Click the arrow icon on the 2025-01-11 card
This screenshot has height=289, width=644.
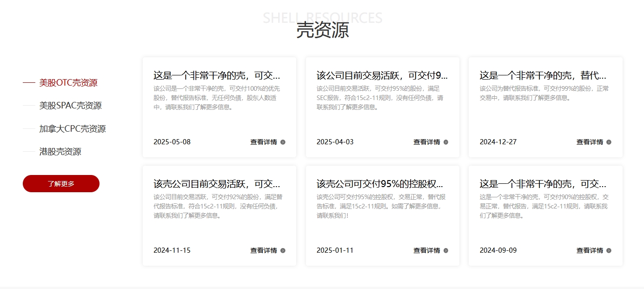[x=446, y=251]
